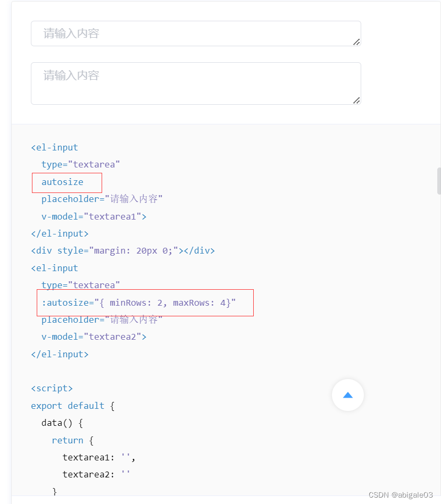Image resolution: width=441 pixels, height=504 pixels.
Task: Focus the single-row textarea with placeholder 请输入内容
Action: (x=196, y=33)
